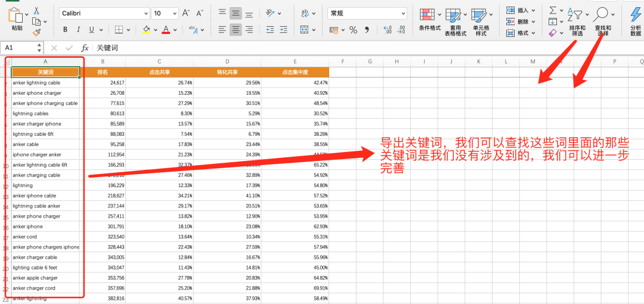The width and height of the screenshot is (644, 304).
Task: Click the ranking value 24,617
Action: tap(103, 83)
